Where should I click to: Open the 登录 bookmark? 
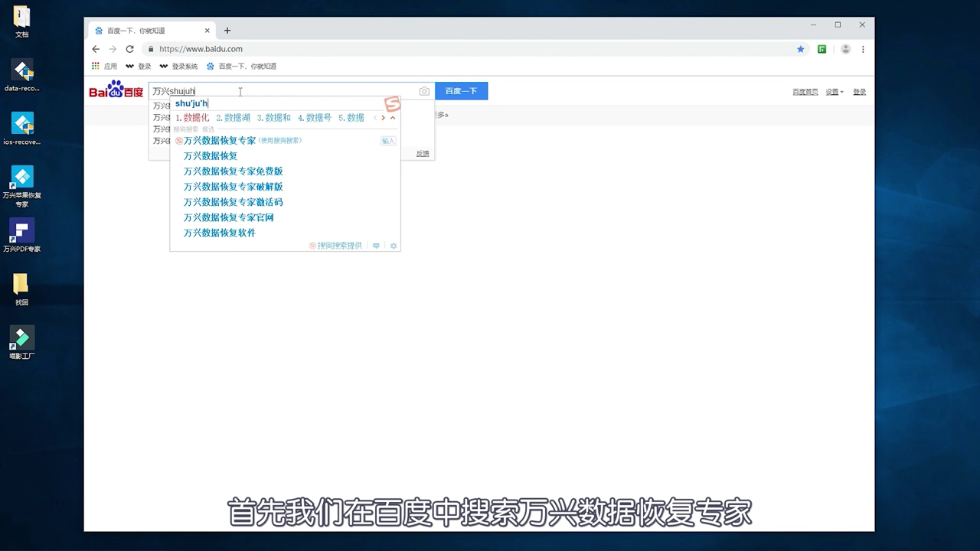pos(139,67)
